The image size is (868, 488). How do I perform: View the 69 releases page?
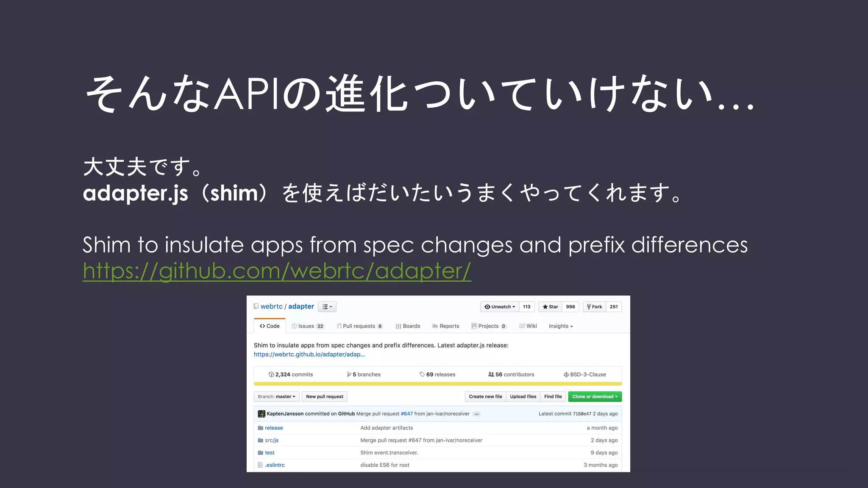(437, 374)
